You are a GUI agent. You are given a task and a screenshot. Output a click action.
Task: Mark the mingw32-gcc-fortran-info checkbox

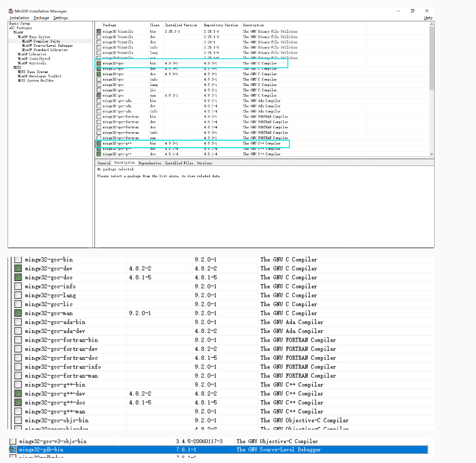click(x=18, y=367)
